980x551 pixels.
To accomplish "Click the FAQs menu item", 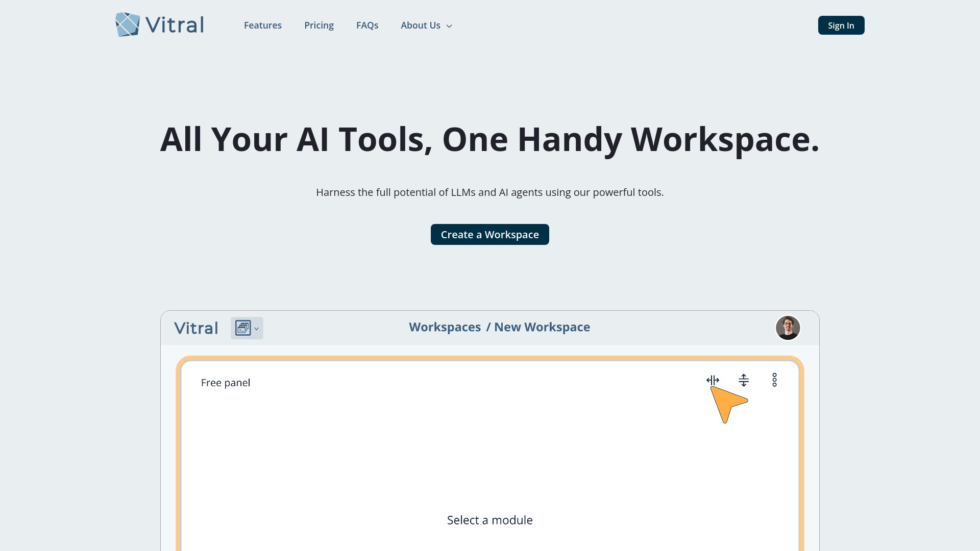I will (367, 25).
